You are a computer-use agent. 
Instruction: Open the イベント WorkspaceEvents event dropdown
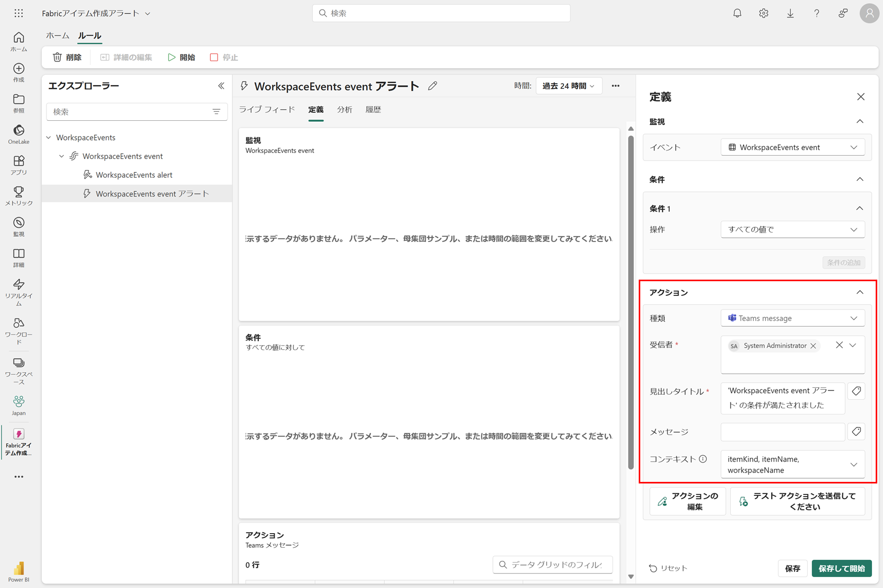pyautogui.click(x=793, y=147)
